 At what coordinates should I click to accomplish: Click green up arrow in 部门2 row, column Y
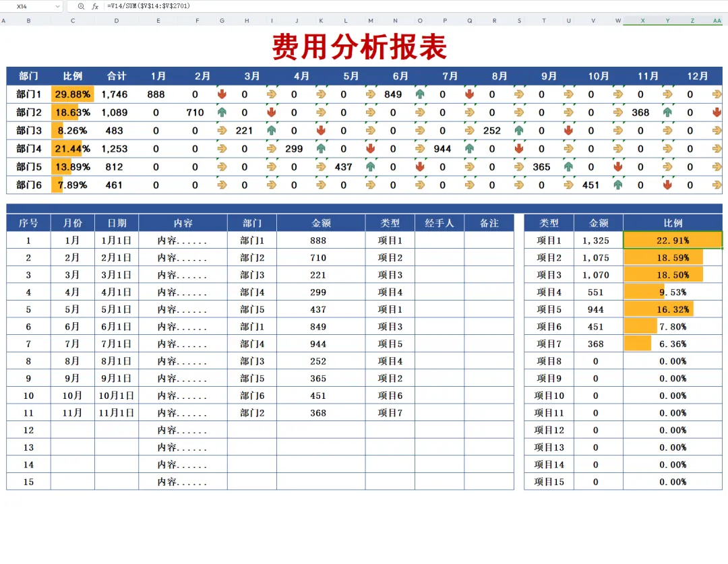click(667, 113)
